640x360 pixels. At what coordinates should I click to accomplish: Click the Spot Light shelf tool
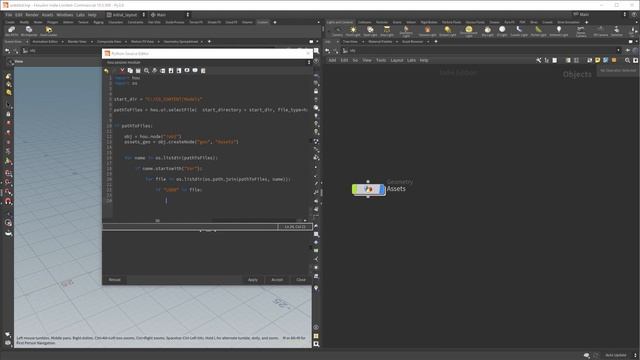click(370, 31)
